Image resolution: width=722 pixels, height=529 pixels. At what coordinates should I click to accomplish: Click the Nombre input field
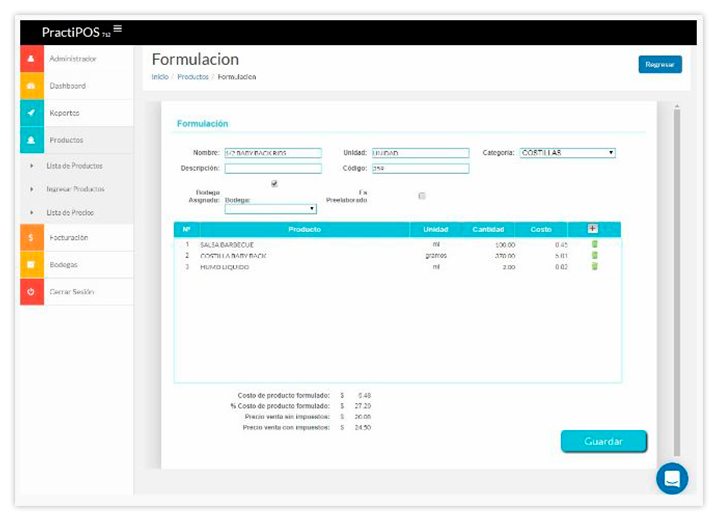tap(273, 153)
